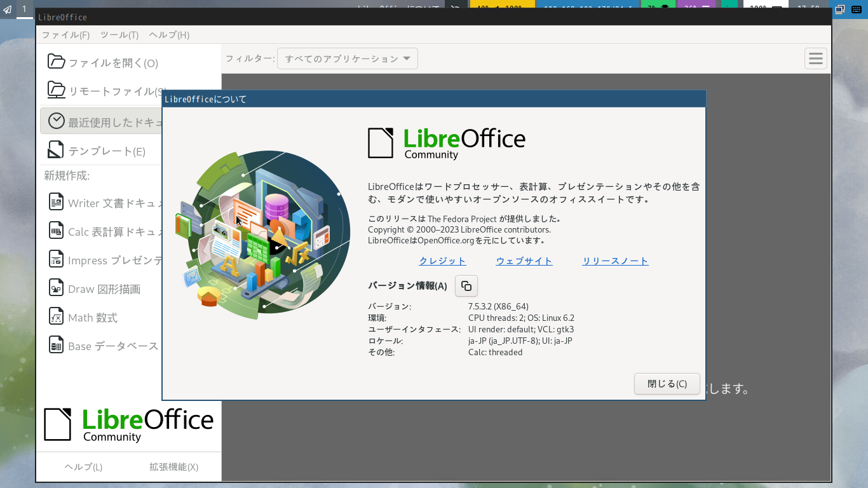Open the ファイル(F) menu
Screen dimensions: 868x488
(65, 35)
